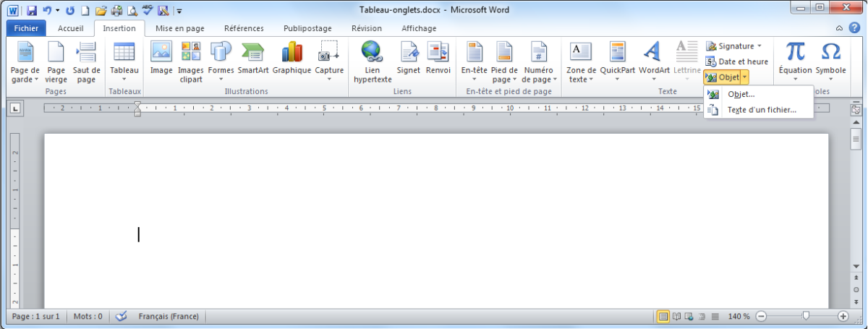The image size is (868, 329).
Task: Click the Objet ribbon button
Action: pos(722,77)
